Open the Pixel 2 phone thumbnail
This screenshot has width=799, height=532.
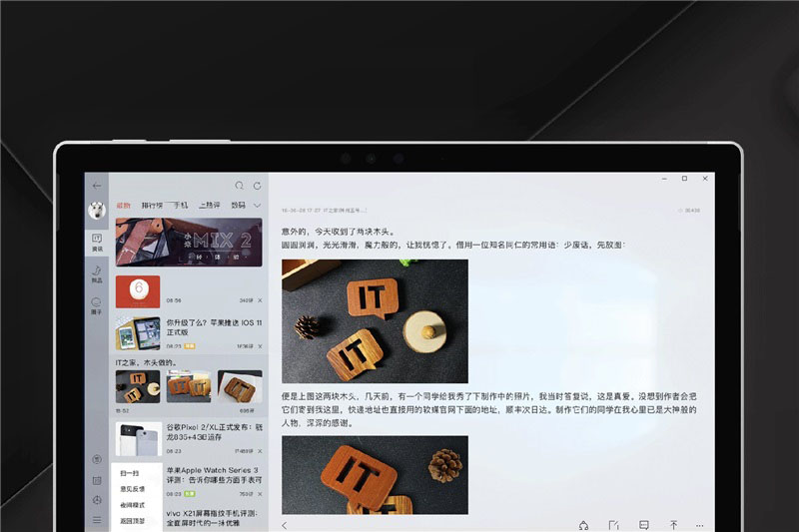[139, 438]
